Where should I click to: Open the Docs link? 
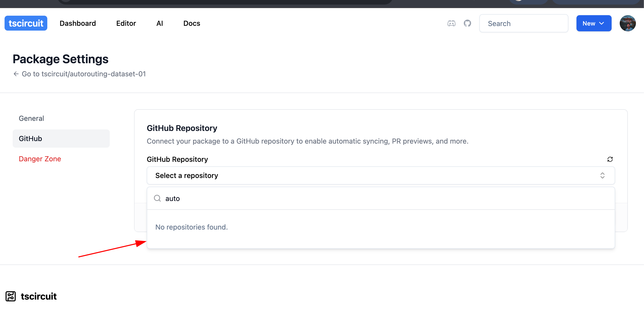[191, 23]
